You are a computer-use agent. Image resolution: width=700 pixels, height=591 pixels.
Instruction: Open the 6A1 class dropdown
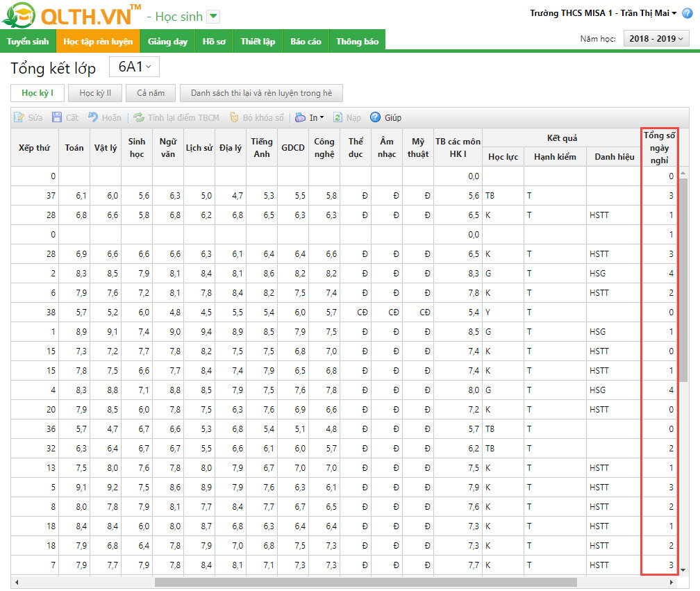coord(135,67)
